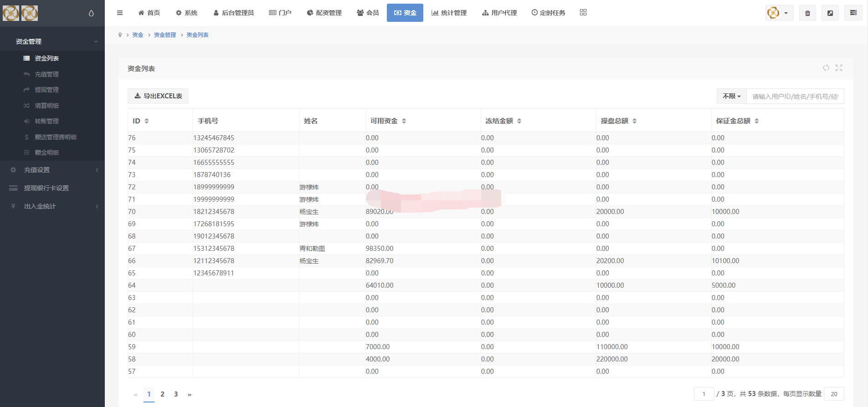
Task: Go to page 2 of results
Action: 162,394
